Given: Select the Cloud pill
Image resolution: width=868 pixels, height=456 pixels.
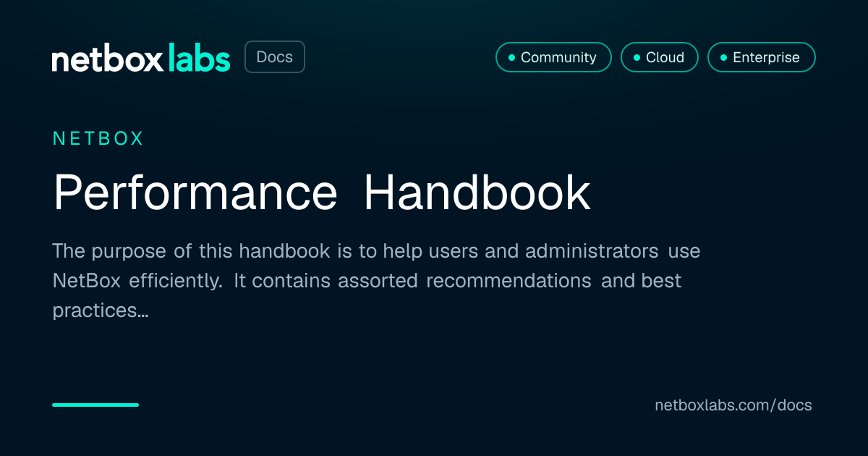Looking at the screenshot, I should point(659,57).
